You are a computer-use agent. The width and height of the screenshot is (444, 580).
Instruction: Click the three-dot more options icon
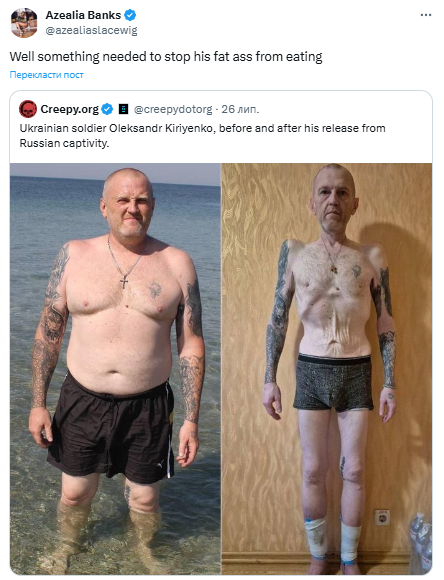tap(426, 15)
